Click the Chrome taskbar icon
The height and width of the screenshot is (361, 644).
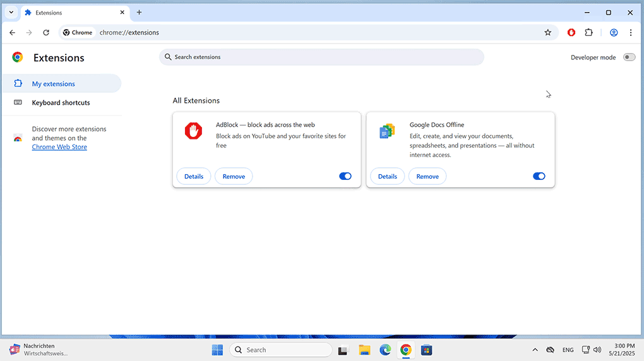point(406,350)
